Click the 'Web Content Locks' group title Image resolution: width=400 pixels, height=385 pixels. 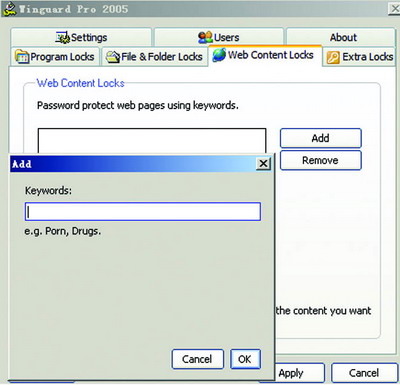(x=80, y=83)
